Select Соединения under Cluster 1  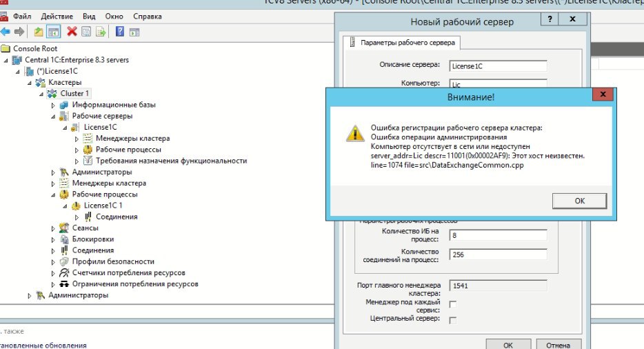(x=93, y=250)
